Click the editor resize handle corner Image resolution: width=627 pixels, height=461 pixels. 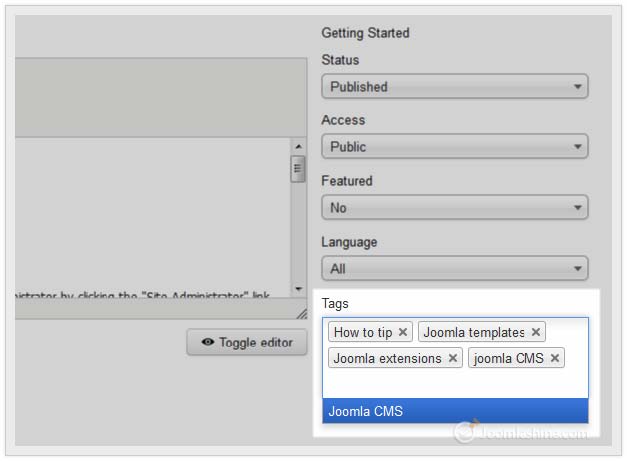point(302,314)
